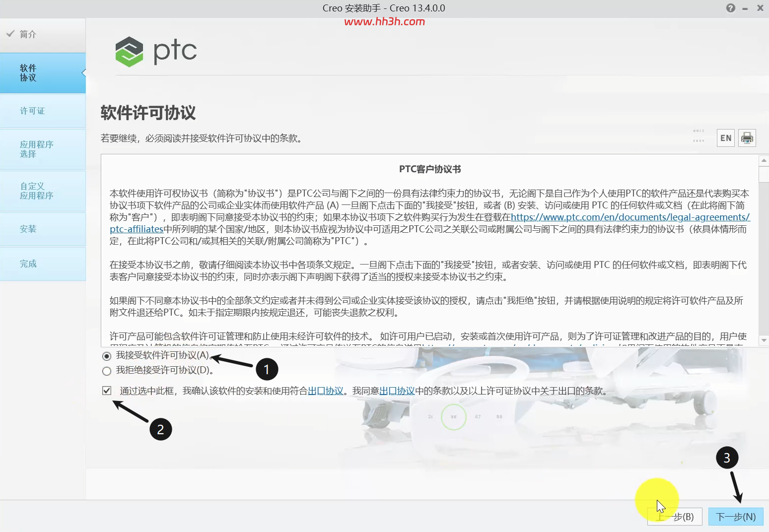This screenshot has height=532, width=769.
Task: Print the license agreement via printer icon
Action: pyautogui.click(x=747, y=138)
